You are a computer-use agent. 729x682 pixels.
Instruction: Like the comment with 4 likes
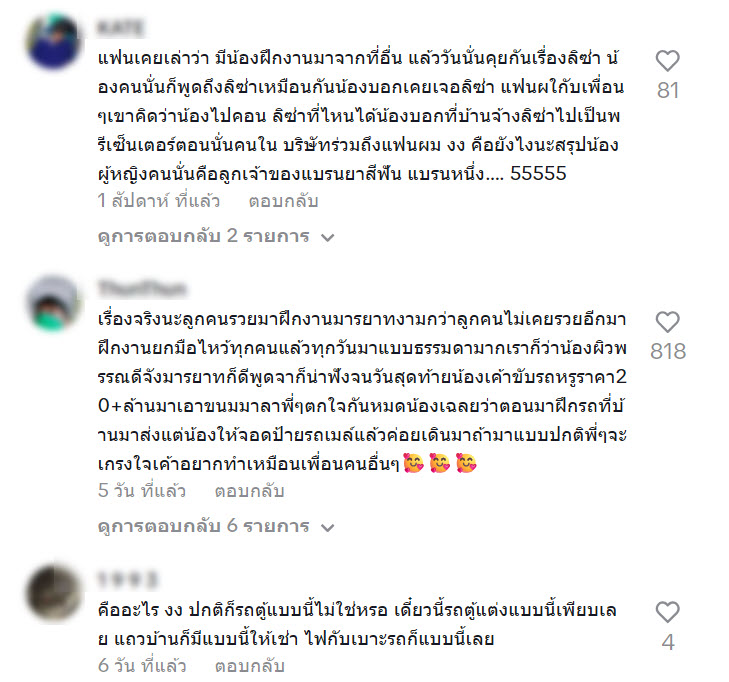(x=668, y=612)
